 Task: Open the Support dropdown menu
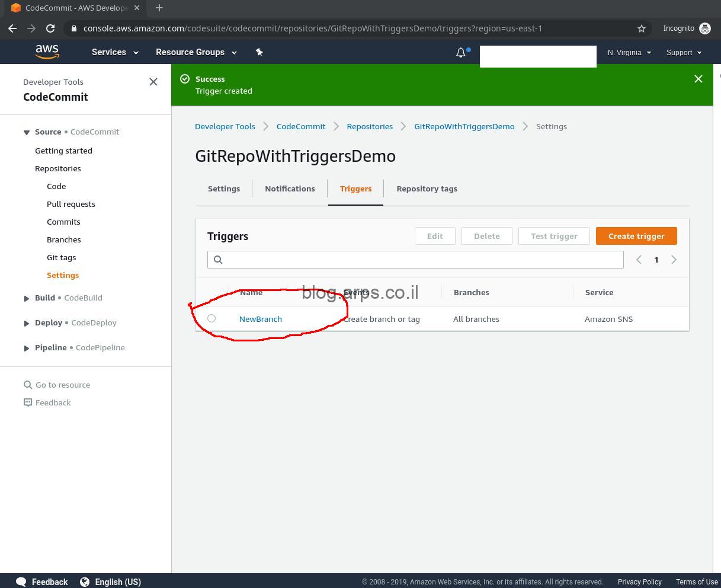coord(684,53)
